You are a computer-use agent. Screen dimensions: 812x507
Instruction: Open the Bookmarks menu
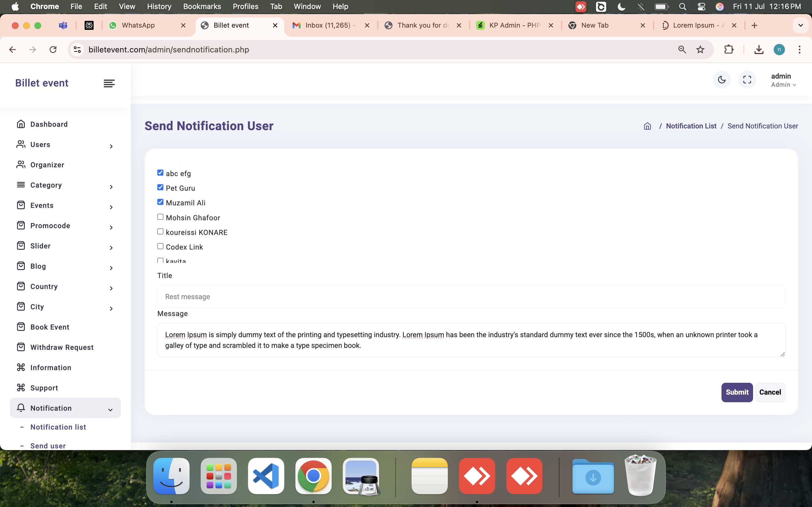202,6
